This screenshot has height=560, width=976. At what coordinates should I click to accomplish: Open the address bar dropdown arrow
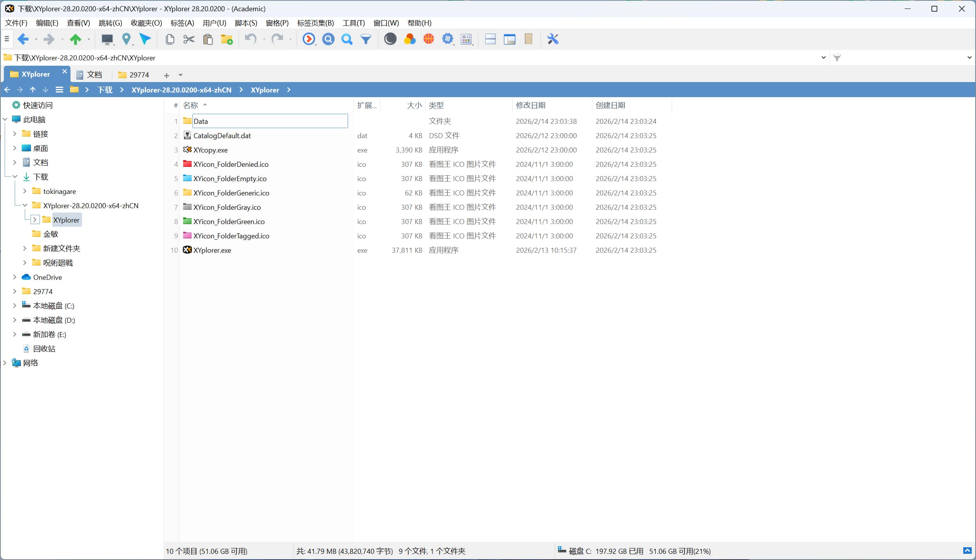pyautogui.click(x=823, y=58)
